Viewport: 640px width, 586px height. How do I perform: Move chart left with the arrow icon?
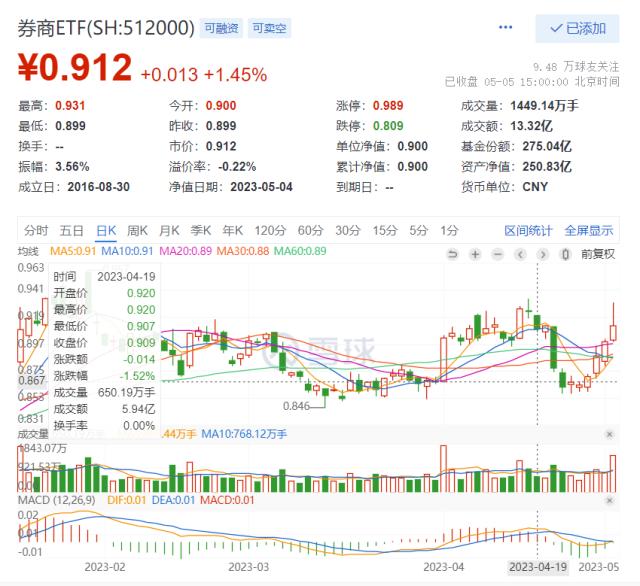pyautogui.click(x=520, y=255)
